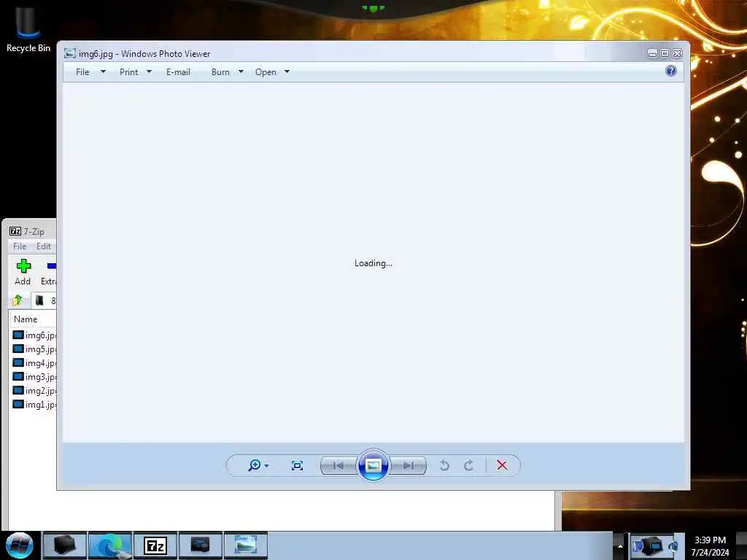Open Photo Viewer help icon

pos(671,71)
